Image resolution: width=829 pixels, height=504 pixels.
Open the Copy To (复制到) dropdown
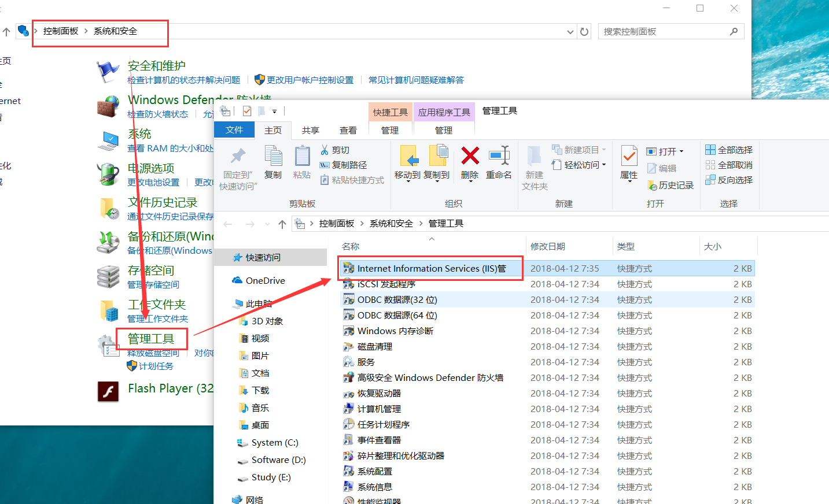[x=437, y=180]
